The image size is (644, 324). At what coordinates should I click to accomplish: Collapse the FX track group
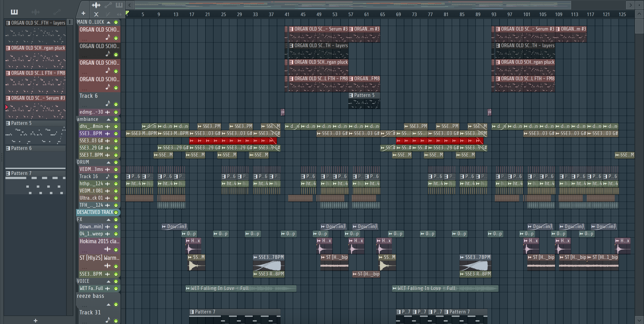coord(108,220)
